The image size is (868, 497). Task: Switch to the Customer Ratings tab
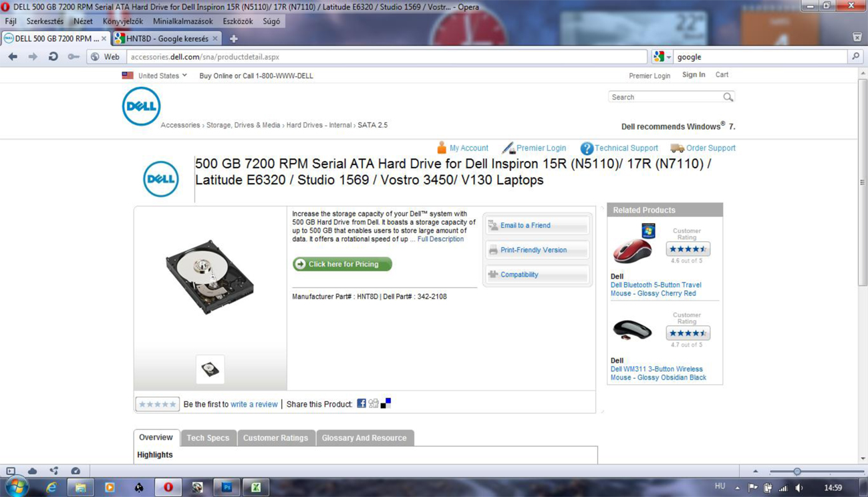click(275, 438)
